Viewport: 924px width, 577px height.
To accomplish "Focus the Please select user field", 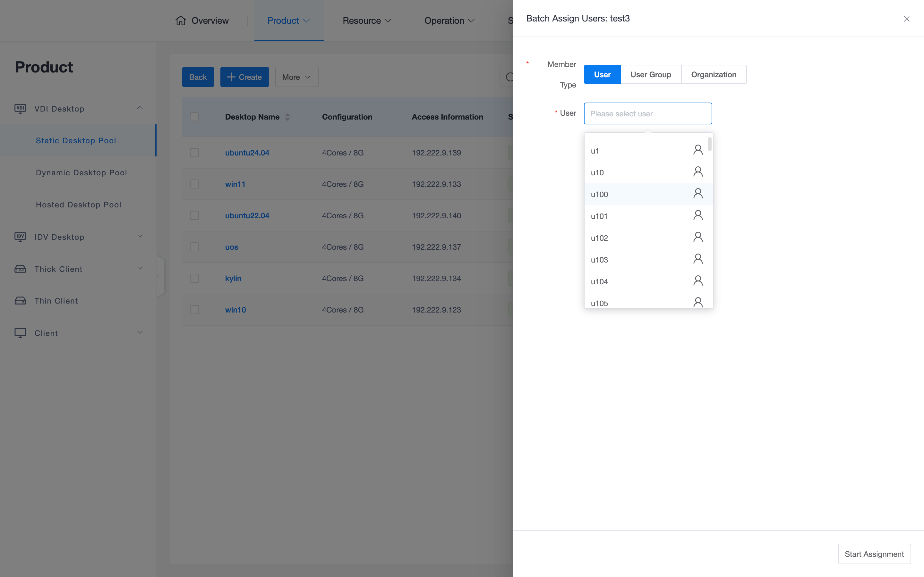I will pyautogui.click(x=647, y=113).
